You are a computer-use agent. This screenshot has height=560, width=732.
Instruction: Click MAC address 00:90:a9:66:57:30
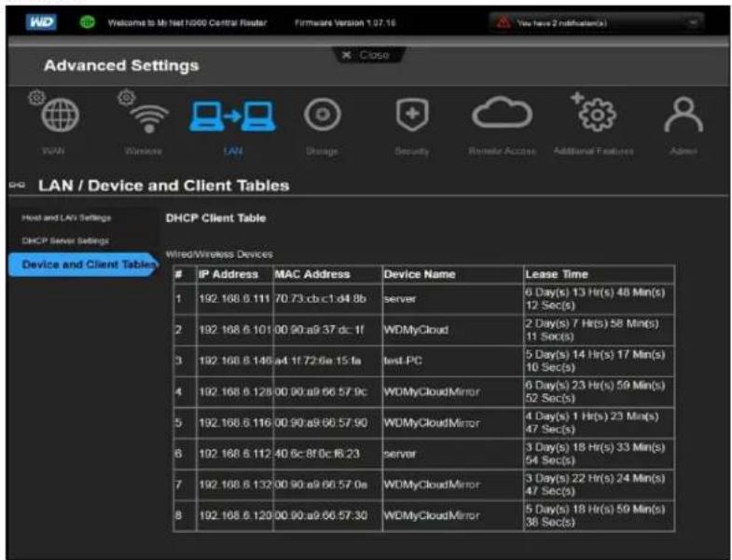tap(321, 515)
